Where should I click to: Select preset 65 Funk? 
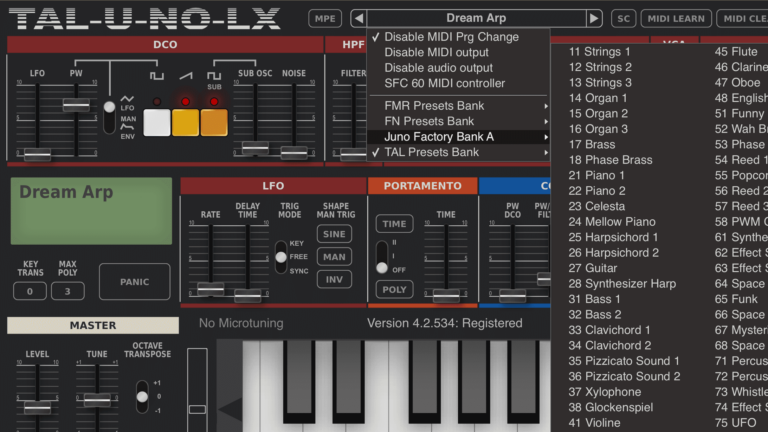(x=736, y=299)
